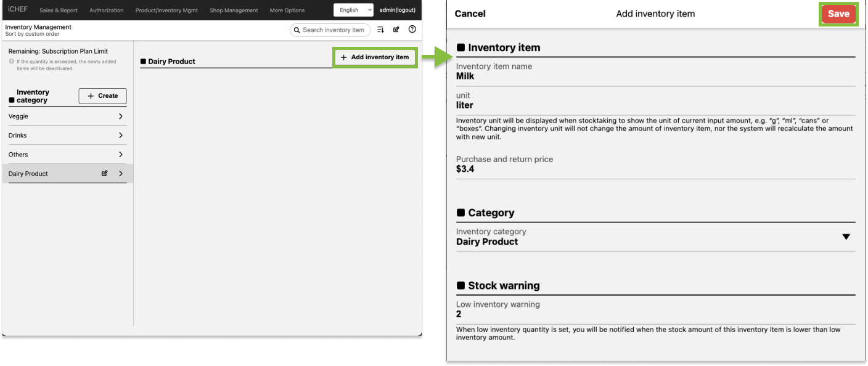Viewport: 868px width, 366px height.
Task: Open the Inventory category dropdown arrow
Action: 846,237
